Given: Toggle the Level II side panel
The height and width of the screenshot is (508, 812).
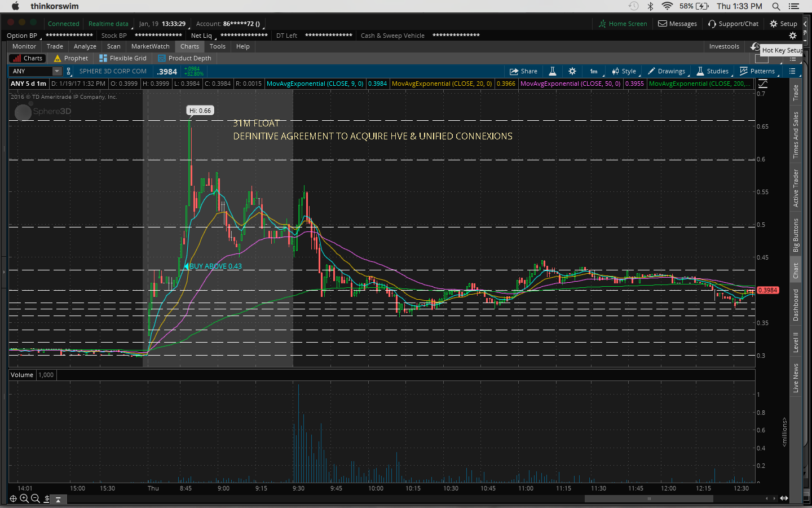Looking at the screenshot, I should pyautogui.click(x=796, y=342).
